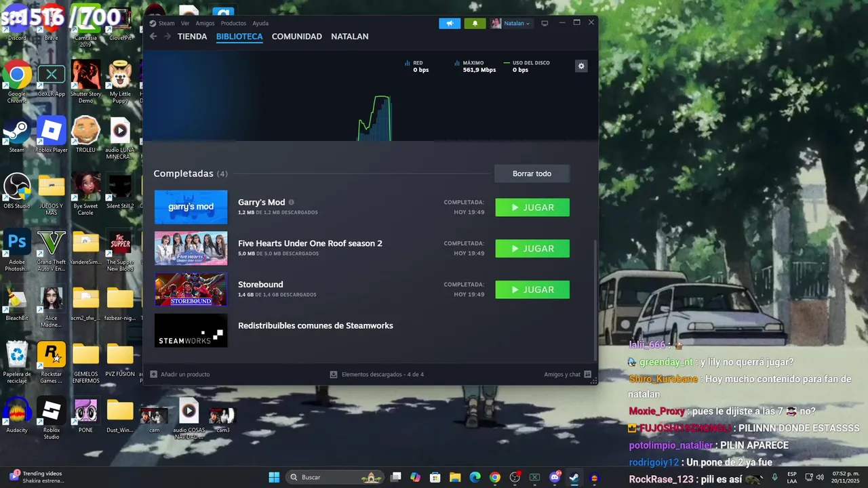Open Rockstar Games launcher shortcut

(x=52, y=363)
